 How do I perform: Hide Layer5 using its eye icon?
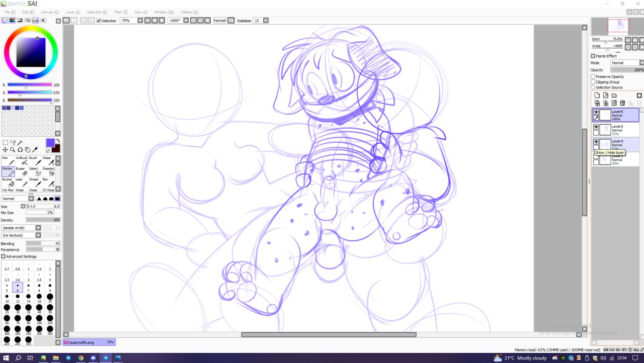[x=596, y=127]
